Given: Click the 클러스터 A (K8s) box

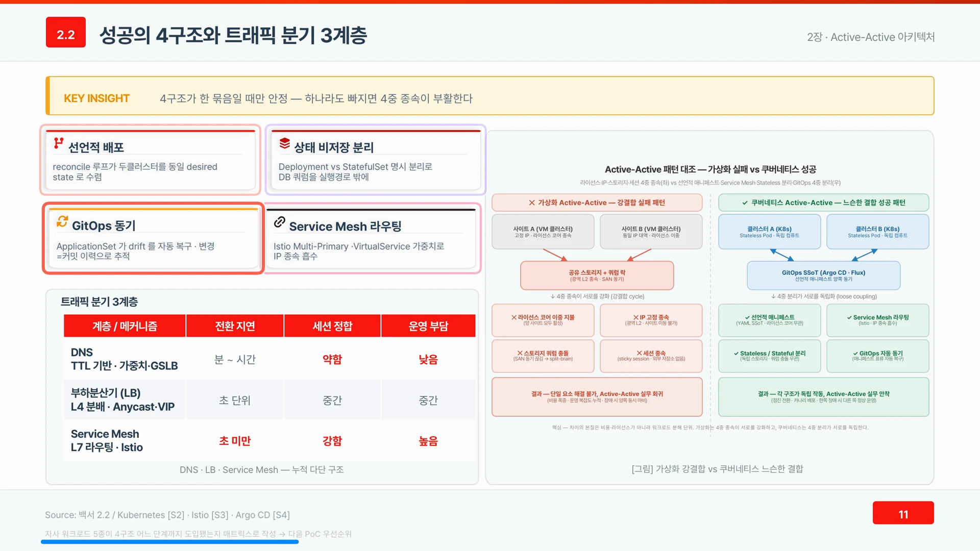Looking at the screenshot, I should [x=769, y=232].
